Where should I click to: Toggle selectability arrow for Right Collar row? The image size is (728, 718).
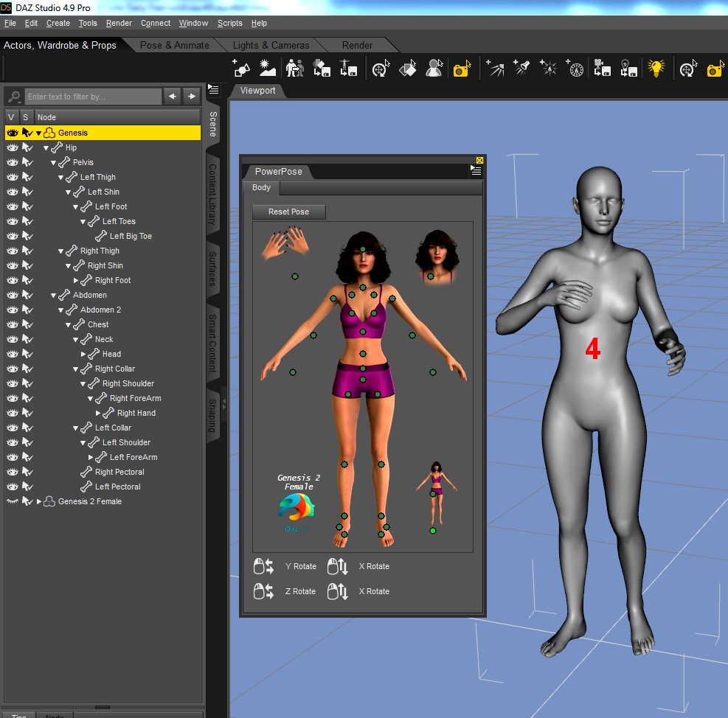click(27, 369)
